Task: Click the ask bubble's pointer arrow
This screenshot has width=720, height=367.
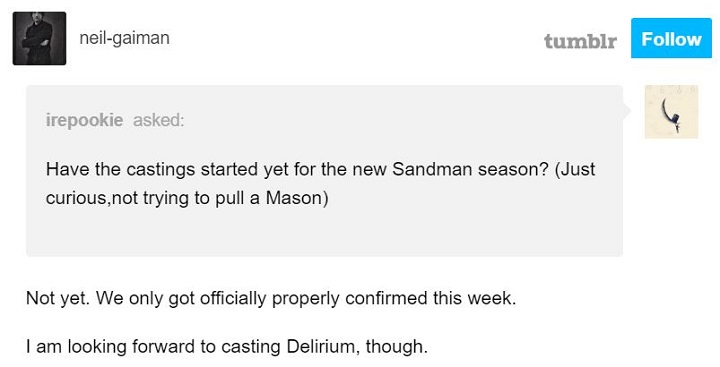Action: coord(627,111)
